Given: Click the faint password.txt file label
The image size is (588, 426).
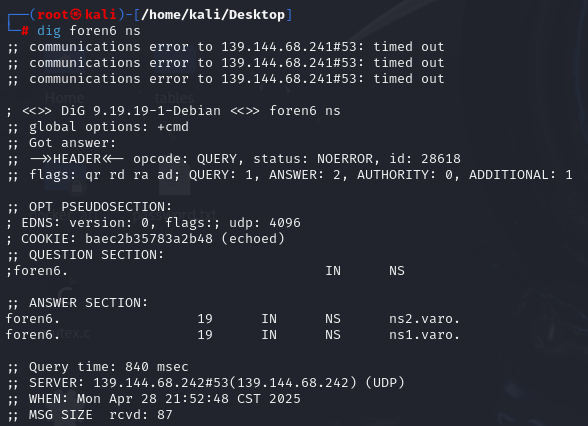Looking at the screenshot, I should [175, 215].
